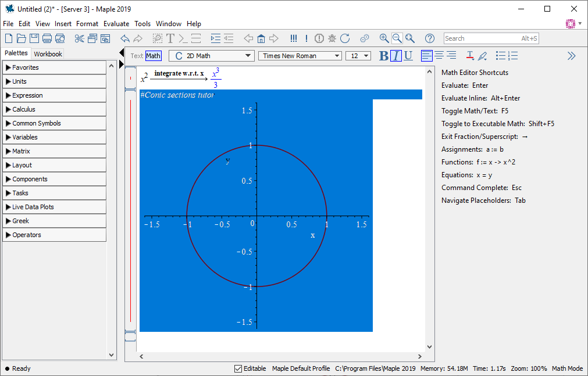
Task: Go back with the left arrow icon
Action: tap(248, 38)
